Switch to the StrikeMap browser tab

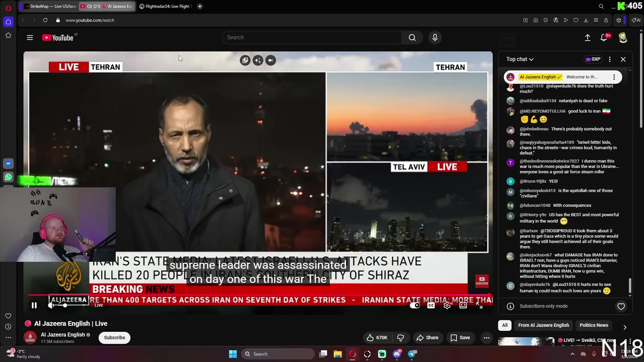coord(50,7)
